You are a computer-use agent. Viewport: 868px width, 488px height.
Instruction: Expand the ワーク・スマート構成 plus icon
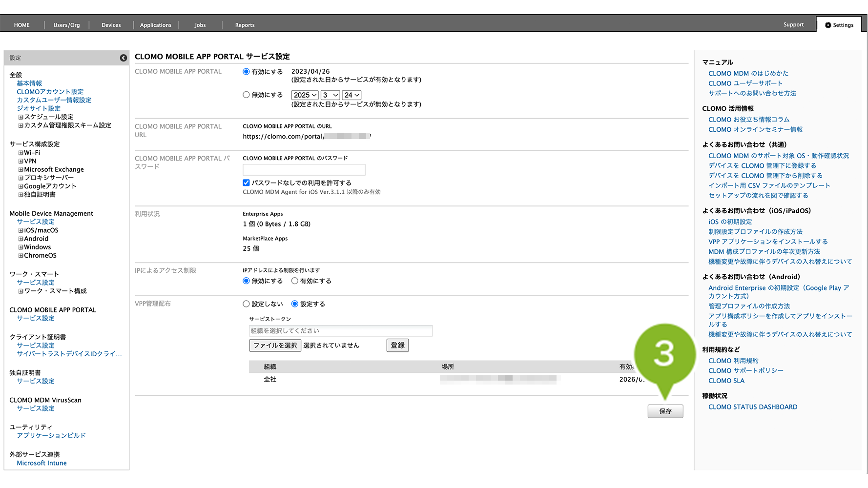[x=21, y=291]
